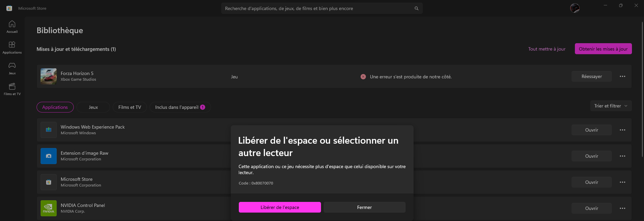644x221 pixels.
Task: Close the dialog with Fermer
Action: click(x=364, y=207)
